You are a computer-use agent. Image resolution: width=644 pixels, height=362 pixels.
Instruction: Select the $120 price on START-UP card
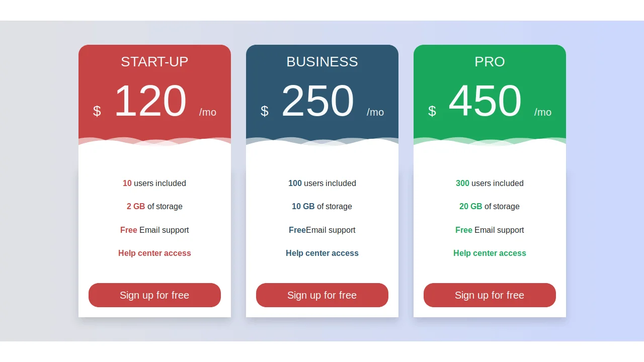point(150,101)
